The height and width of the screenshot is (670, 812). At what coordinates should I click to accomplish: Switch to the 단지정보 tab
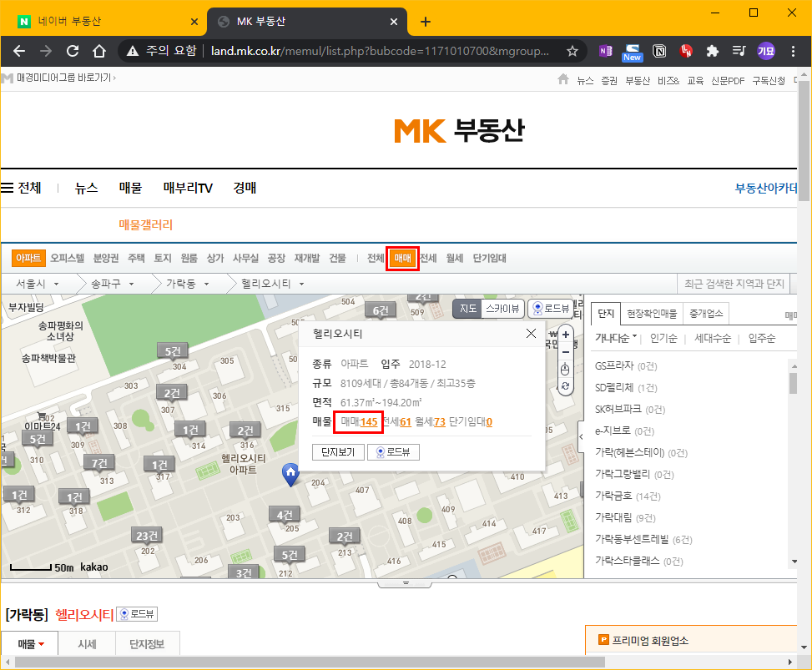147,643
